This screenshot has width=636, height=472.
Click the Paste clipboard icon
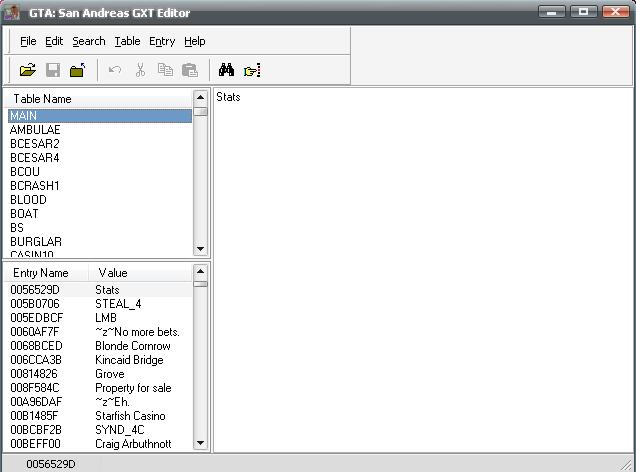click(x=190, y=70)
